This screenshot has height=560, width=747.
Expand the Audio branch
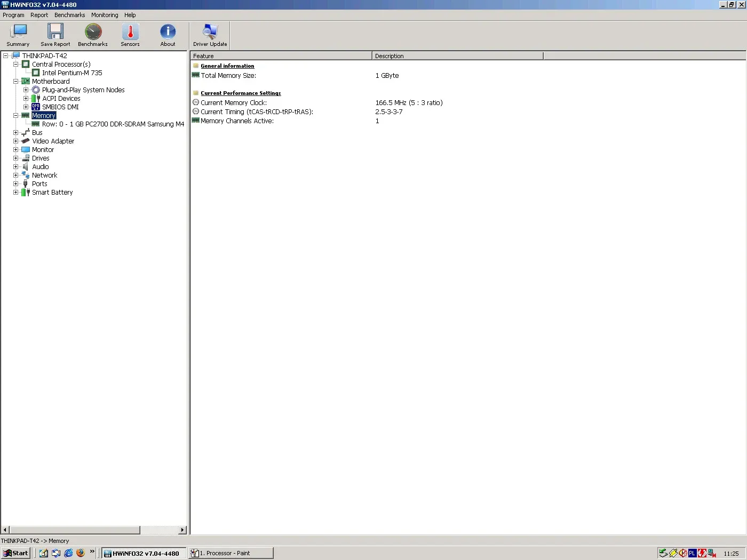[x=15, y=166]
